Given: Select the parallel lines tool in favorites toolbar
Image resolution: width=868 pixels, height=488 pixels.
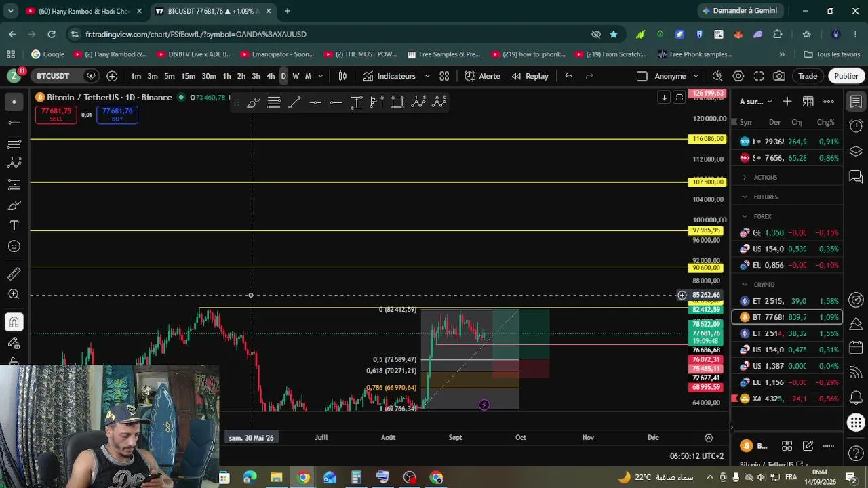Looking at the screenshot, I should [274, 102].
